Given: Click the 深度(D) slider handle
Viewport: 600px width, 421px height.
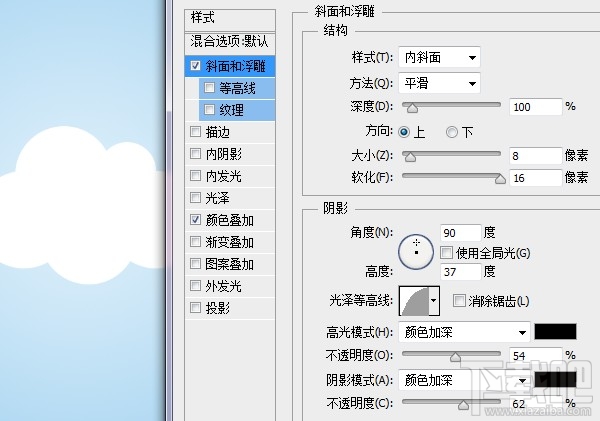Looking at the screenshot, I should [x=412, y=109].
